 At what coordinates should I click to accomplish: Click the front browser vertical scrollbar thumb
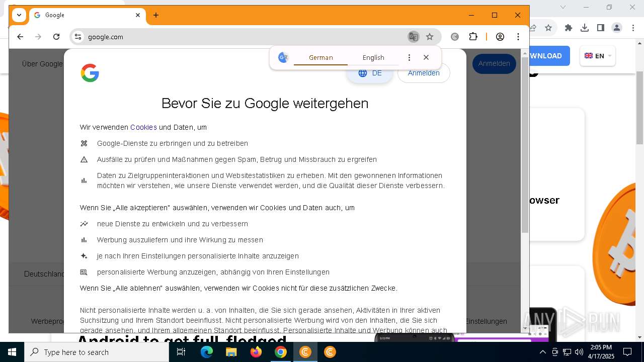point(525,145)
